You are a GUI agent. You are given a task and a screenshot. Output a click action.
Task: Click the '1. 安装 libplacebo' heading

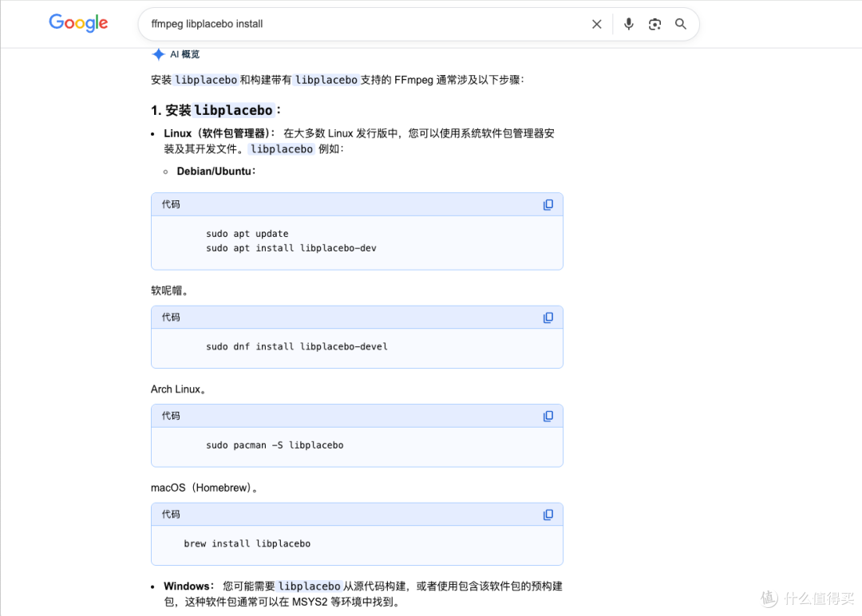click(x=215, y=110)
